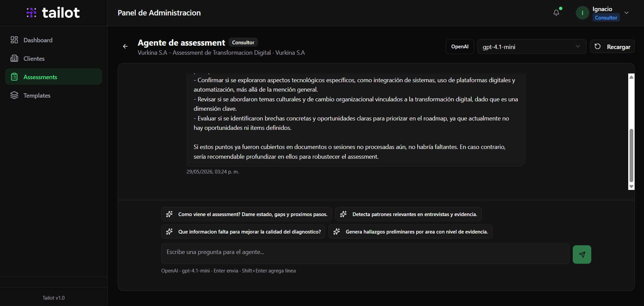Click the Vurkina S.A subtitle text
Image resolution: width=644 pixels, height=306 pixels.
221,53
